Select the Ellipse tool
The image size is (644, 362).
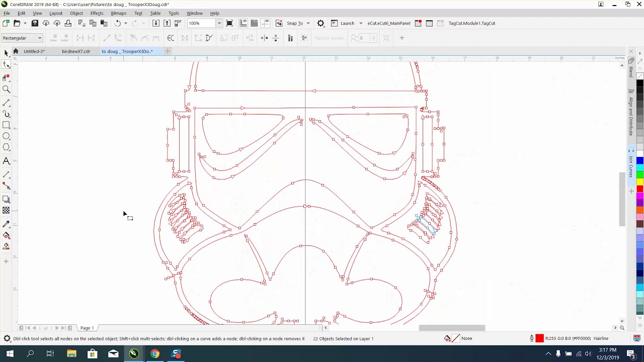click(x=6, y=136)
